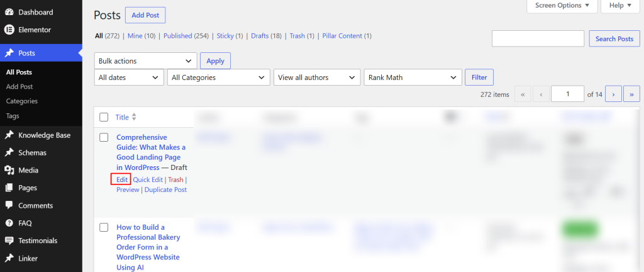Viewport: 644px width, 272px height.
Task: Go to next page of posts
Action: pos(613,94)
